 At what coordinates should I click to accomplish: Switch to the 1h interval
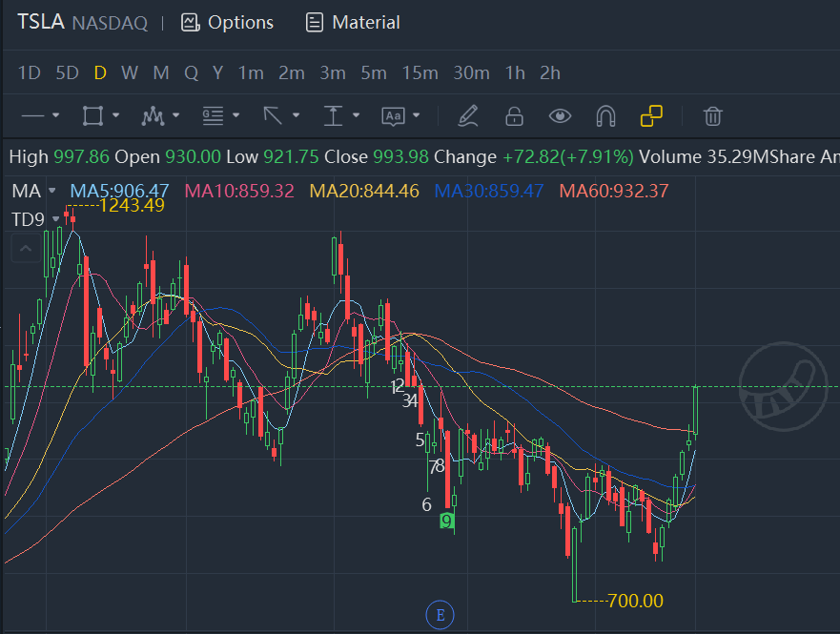(x=515, y=72)
